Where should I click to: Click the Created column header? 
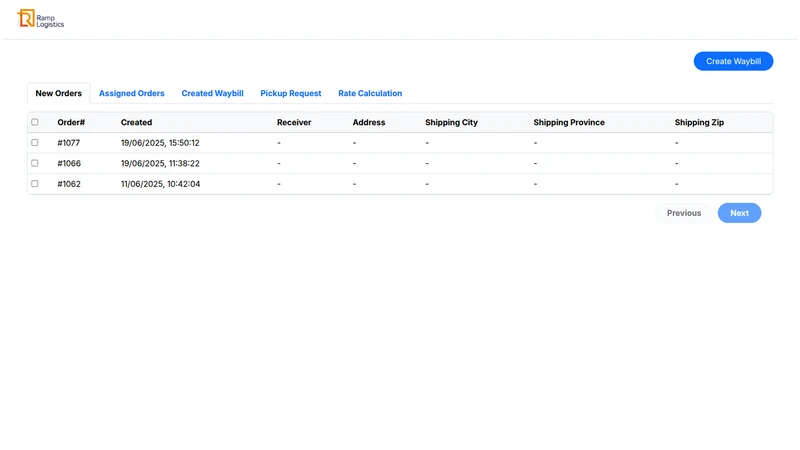[x=136, y=122]
